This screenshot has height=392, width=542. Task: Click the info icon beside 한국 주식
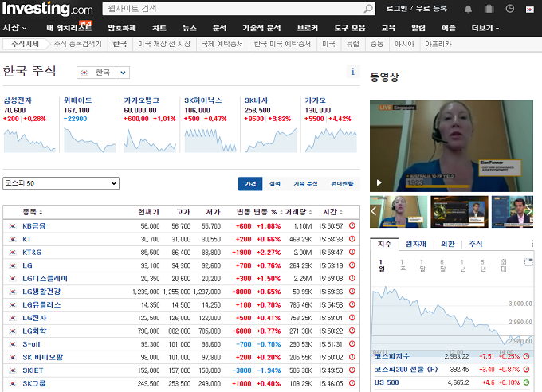[353, 72]
